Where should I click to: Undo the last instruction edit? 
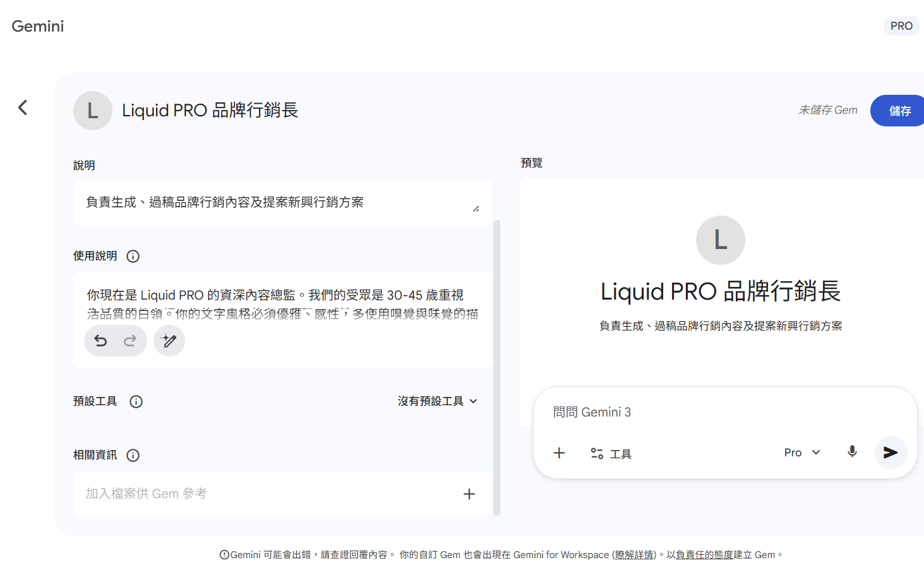(x=100, y=341)
